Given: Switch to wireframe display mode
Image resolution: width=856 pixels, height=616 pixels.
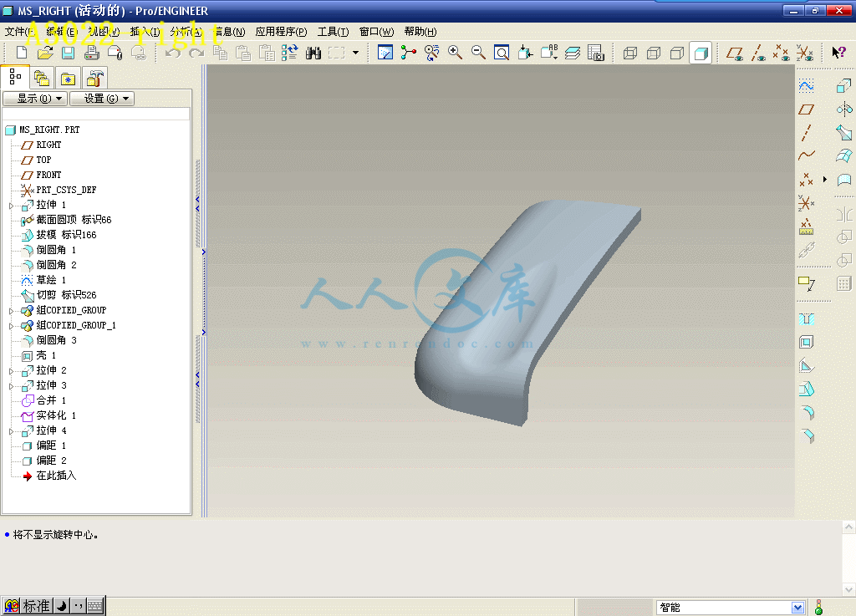Looking at the screenshot, I should click(630, 53).
